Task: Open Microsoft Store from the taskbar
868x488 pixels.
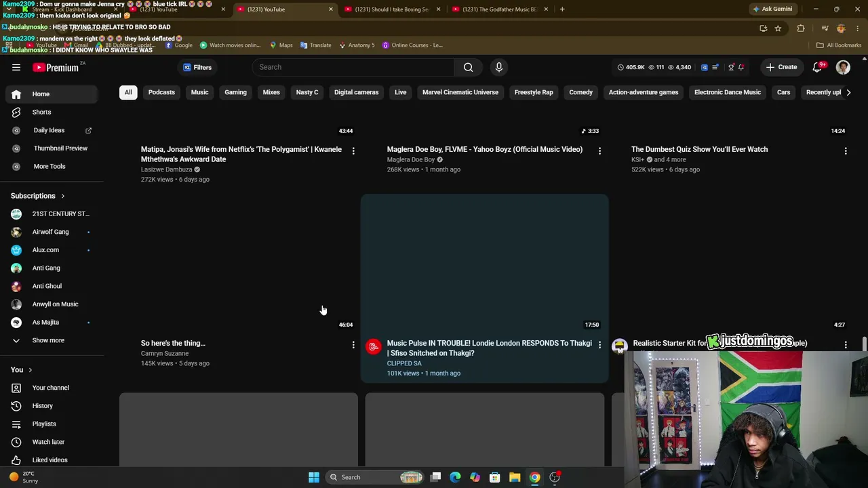Action: [x=495, y=477]
